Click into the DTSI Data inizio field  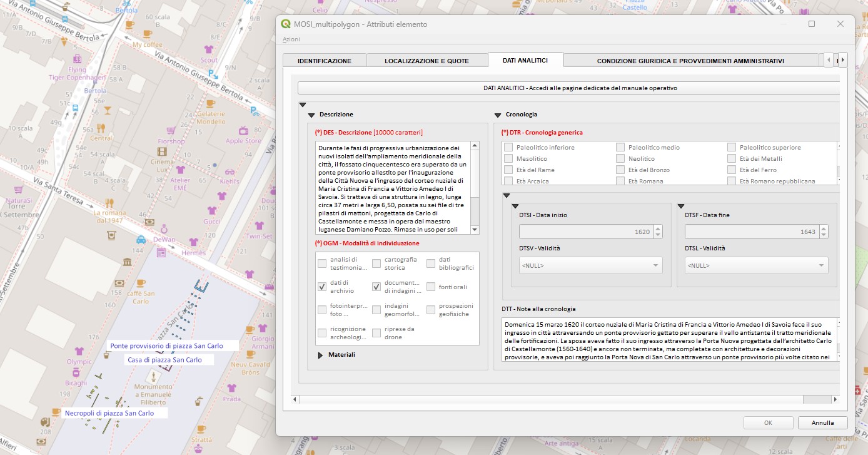click(585, 232)
